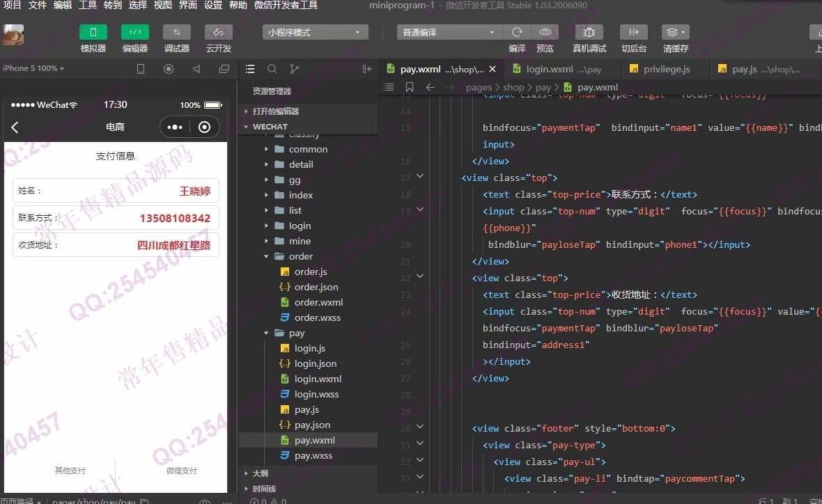Toggle the editor (编辑器) panel button

134,33
